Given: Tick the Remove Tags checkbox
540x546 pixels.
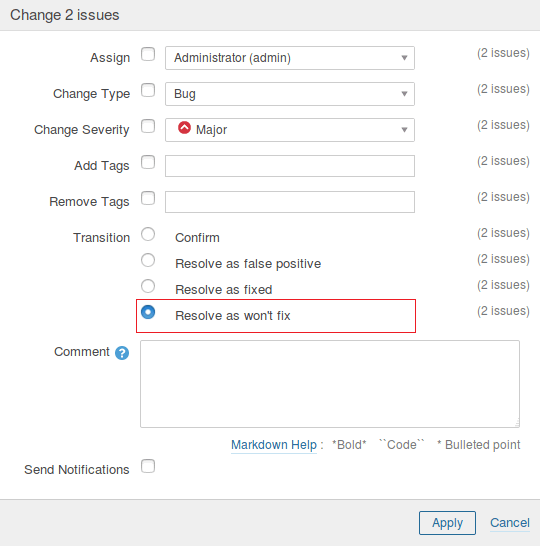Looking at the screenshot, I should (148, 198).
